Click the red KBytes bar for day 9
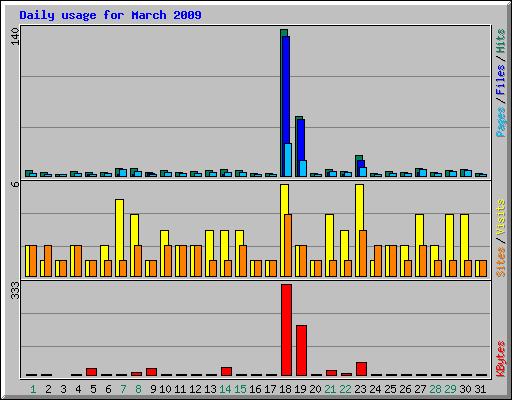 [151, 372]
